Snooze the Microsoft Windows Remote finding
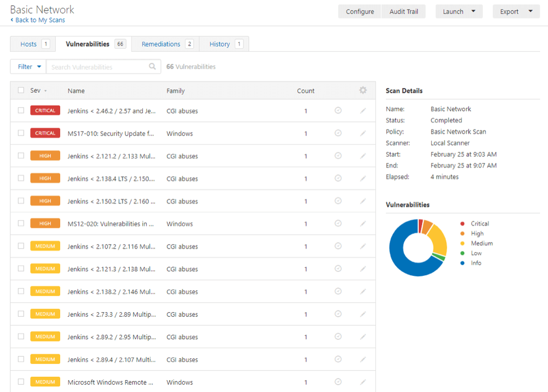 [338, 382]
